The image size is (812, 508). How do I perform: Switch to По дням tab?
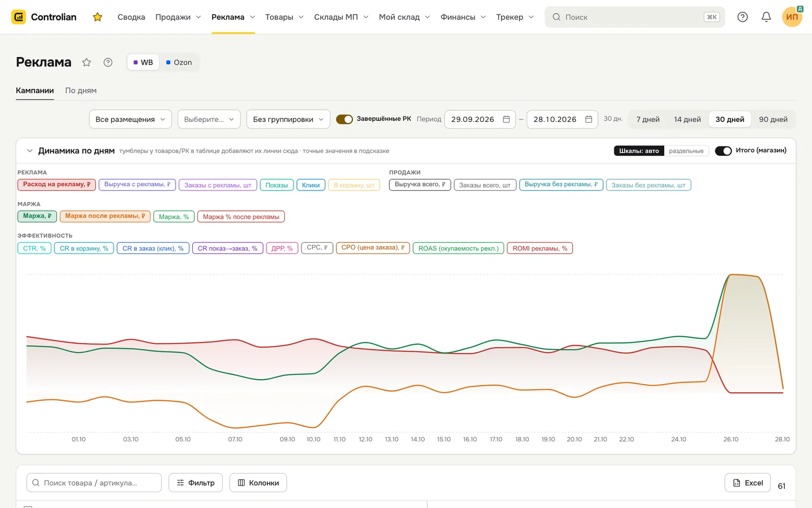[81, 90]
